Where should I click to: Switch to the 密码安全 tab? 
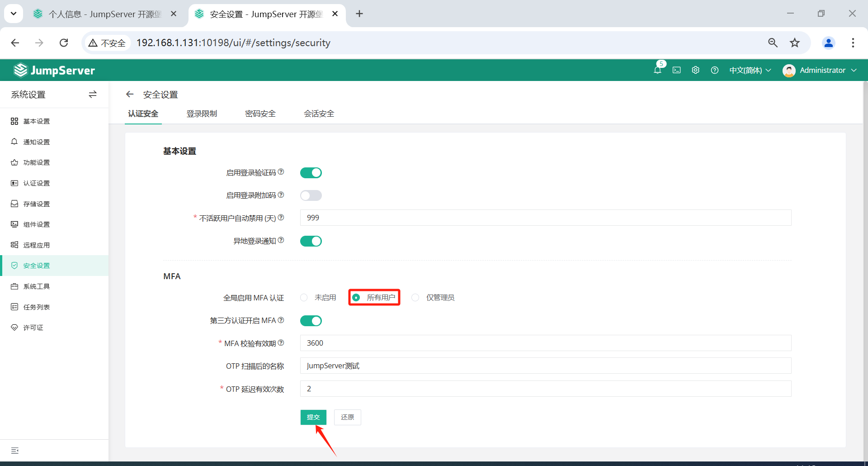260,114
